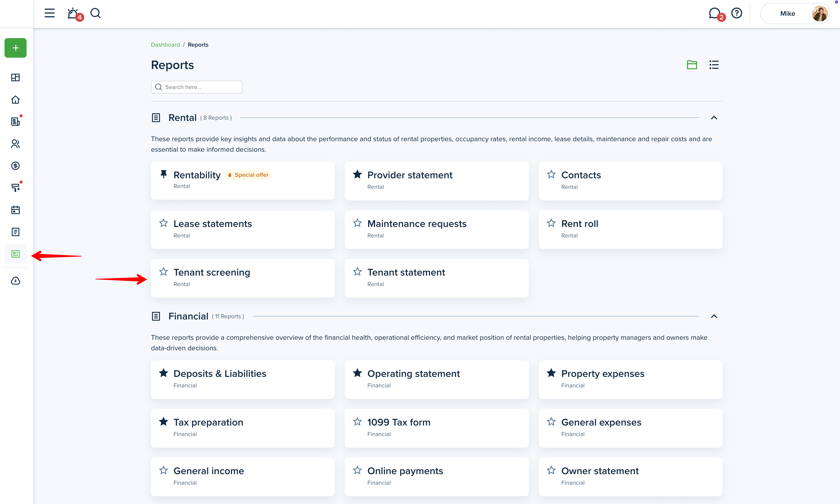840x504 pixels.
Task: Open the Lease statements report
Action: point(243,230)
